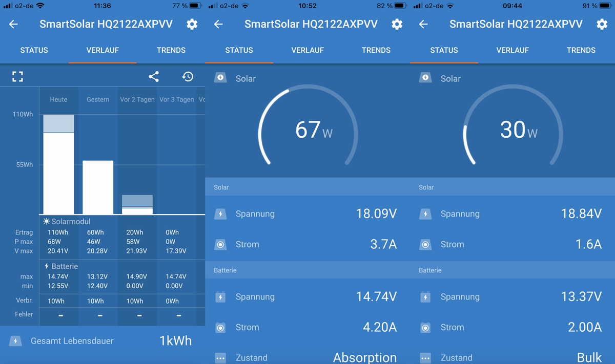615x364 pixels.
Task: Click battery Spannung icon beside 13.37V
Action: [425, 297]
